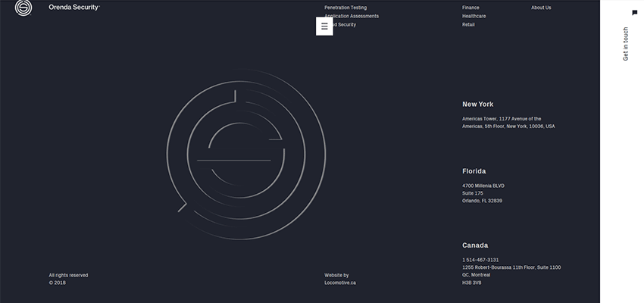Go to Penetration Testing page
Screen dimensions: 644x303
(345, 8)
